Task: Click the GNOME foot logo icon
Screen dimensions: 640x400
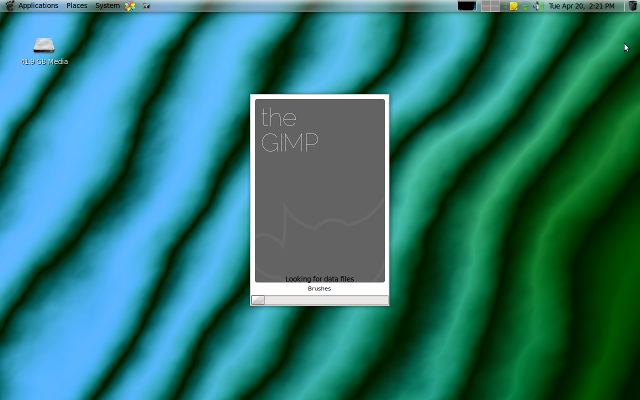Action: click(9, 6)
